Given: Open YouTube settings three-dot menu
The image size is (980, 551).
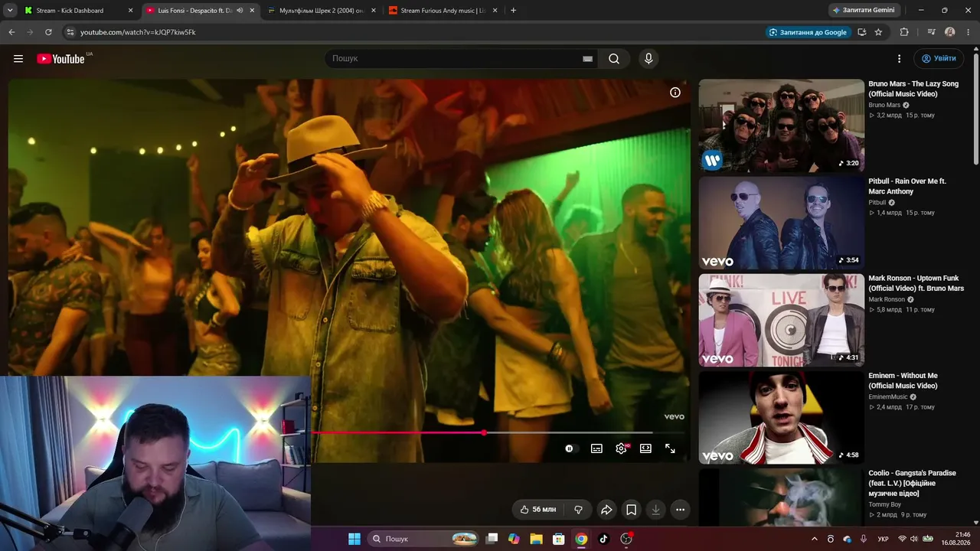Looking at the screenshot, I should (x=900, y=59).
